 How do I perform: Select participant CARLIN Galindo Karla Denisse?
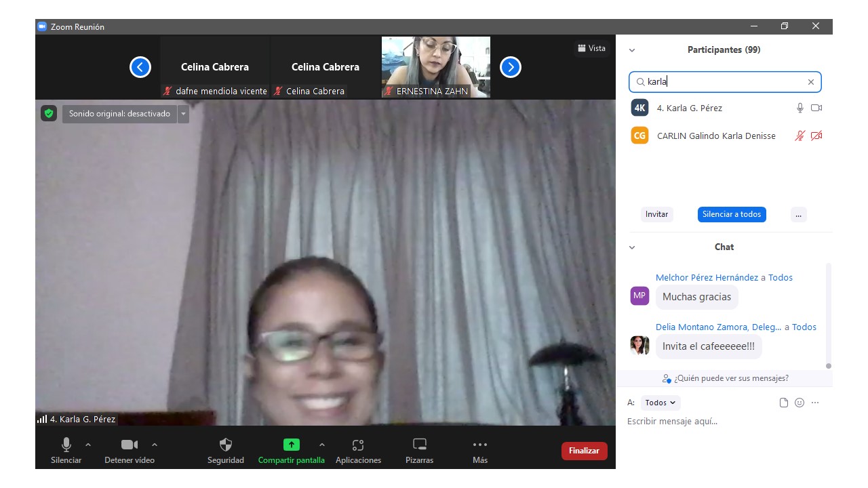tap(726, 136)
